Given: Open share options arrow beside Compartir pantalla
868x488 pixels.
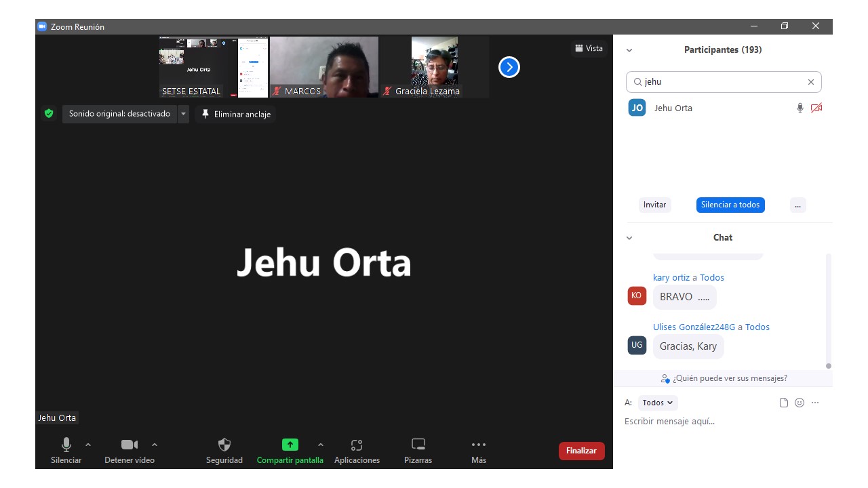Looking at the screenshot, I should click(321, 445).
